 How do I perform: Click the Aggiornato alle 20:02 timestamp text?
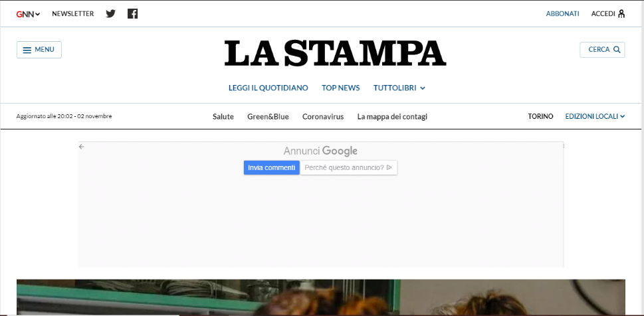(64, 116)
